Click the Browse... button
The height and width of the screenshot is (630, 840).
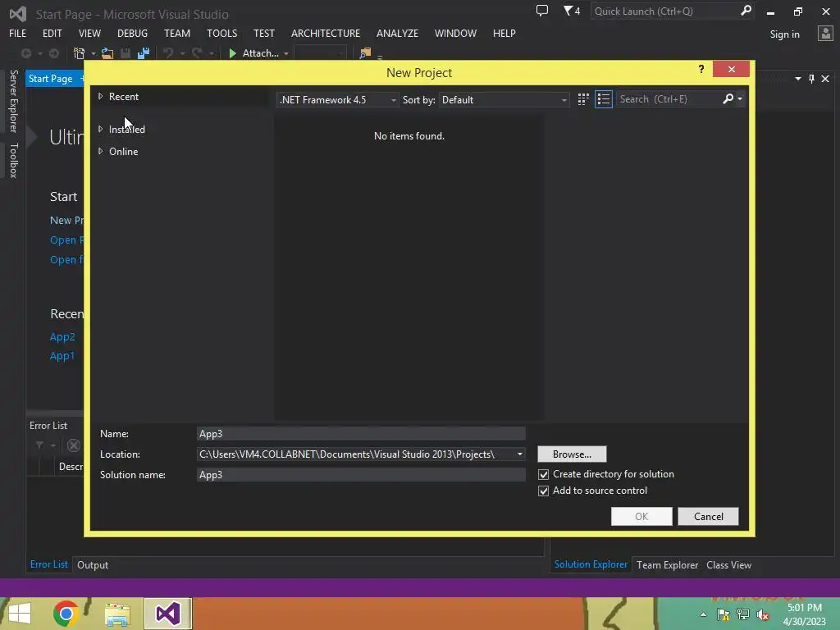[572, 454]
